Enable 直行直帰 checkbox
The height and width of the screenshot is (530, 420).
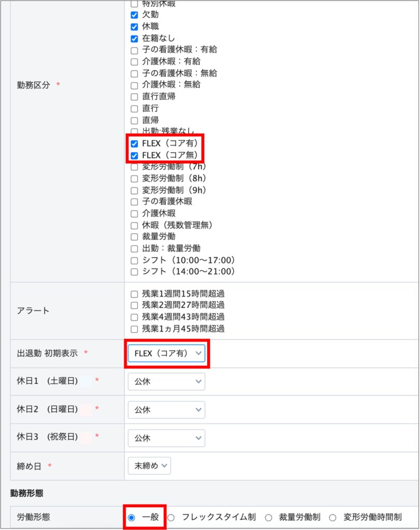[x=134, y=97]
